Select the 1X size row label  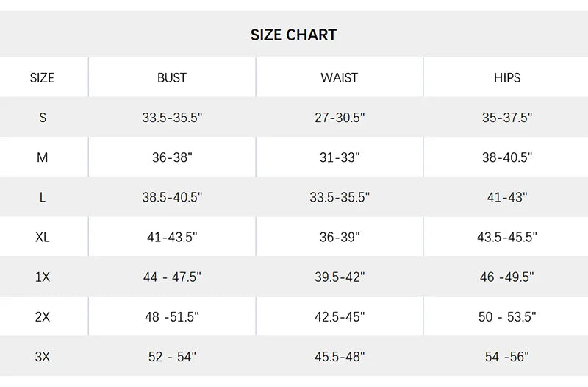click(x=43, y=277)
